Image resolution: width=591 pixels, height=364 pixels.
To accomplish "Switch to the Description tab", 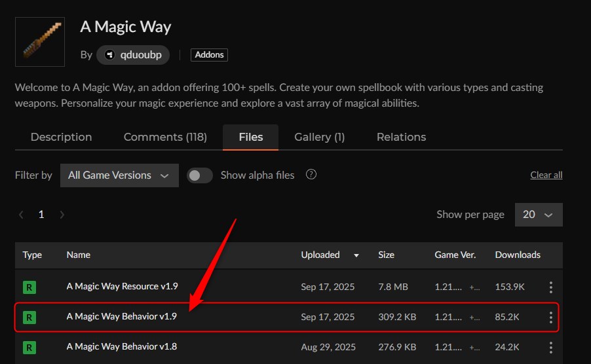I will [x=61, y=137].
